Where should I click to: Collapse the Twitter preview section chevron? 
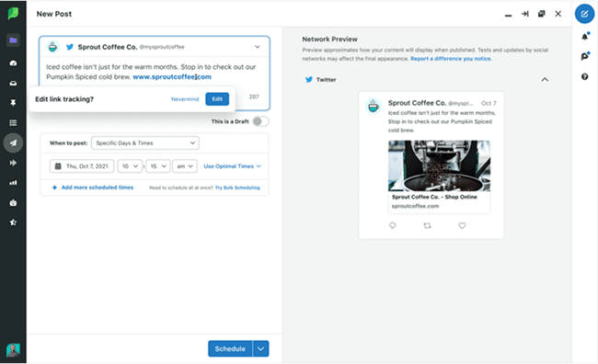545,80
